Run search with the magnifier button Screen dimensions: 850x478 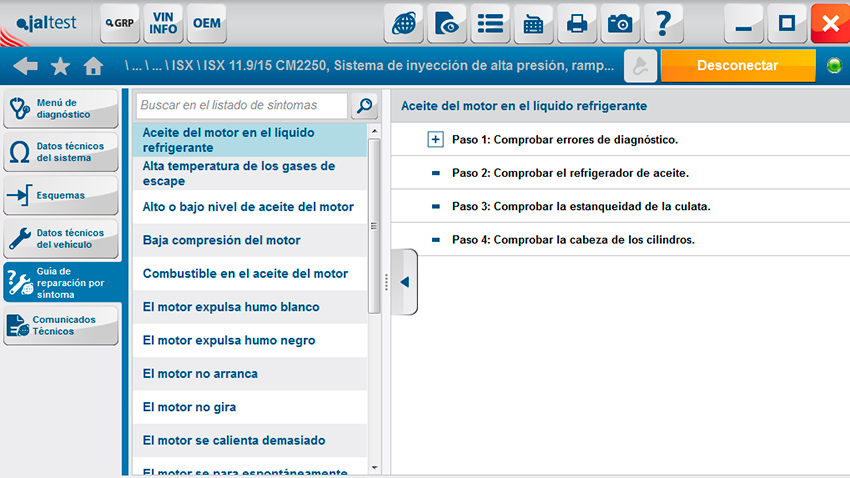[x=364, y=105]
